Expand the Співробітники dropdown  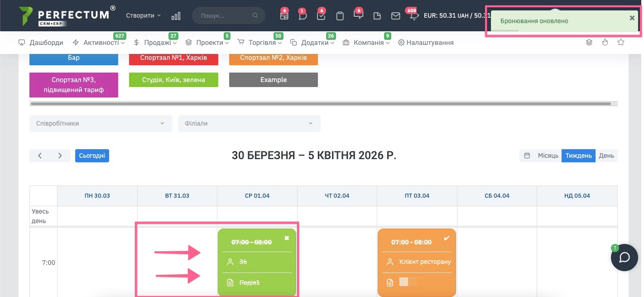[x=101, y=123]
